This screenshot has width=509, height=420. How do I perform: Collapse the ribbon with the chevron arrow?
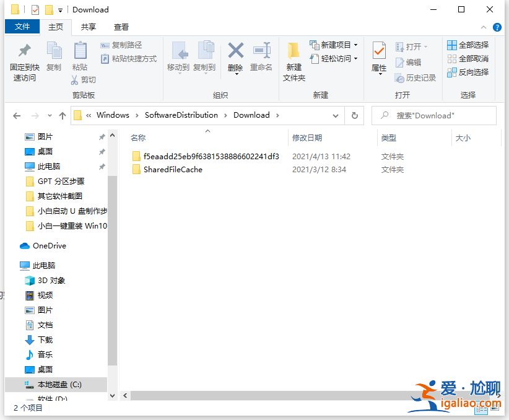484,27
